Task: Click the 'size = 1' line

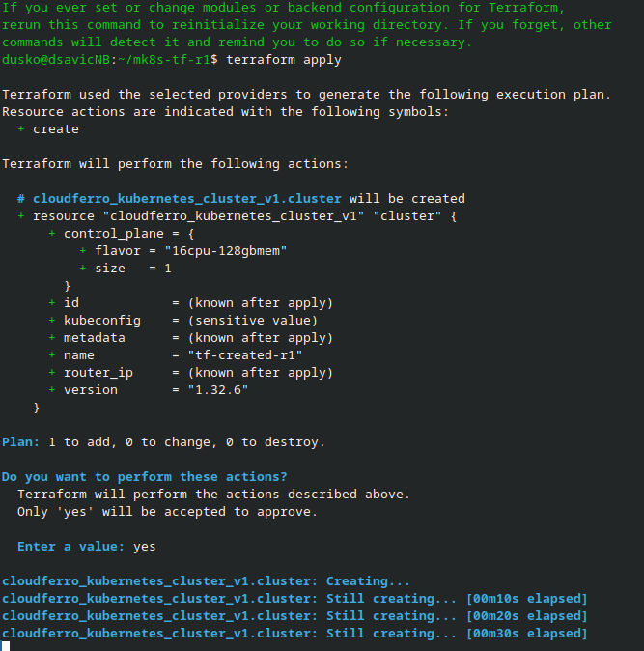Action: tap(126, 269)
